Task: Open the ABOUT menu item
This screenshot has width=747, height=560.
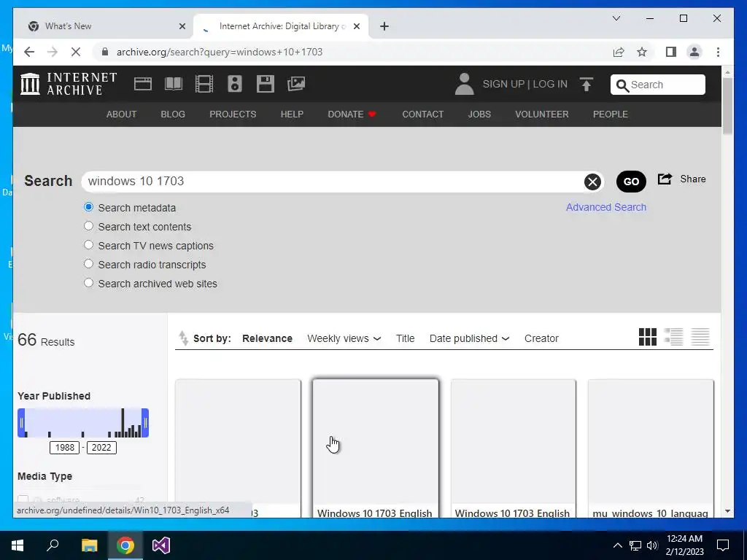Action: point(122,114)
